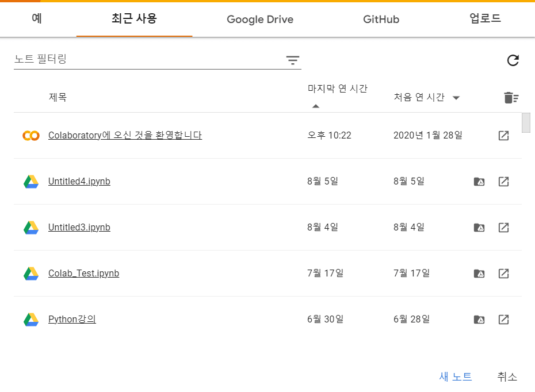Open Colab_Test.ipynb in new tab icon

pyautogui.click(x=503, y=274)
